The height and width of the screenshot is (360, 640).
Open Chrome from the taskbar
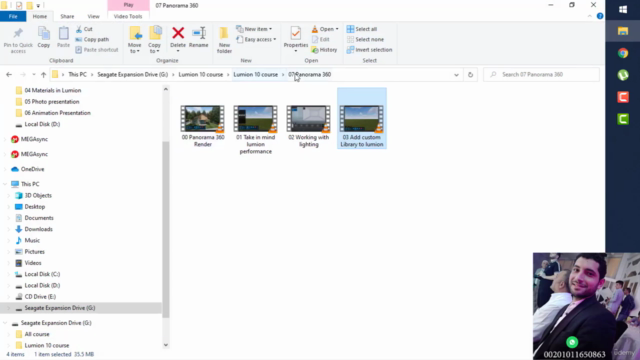tap(623, 53)
